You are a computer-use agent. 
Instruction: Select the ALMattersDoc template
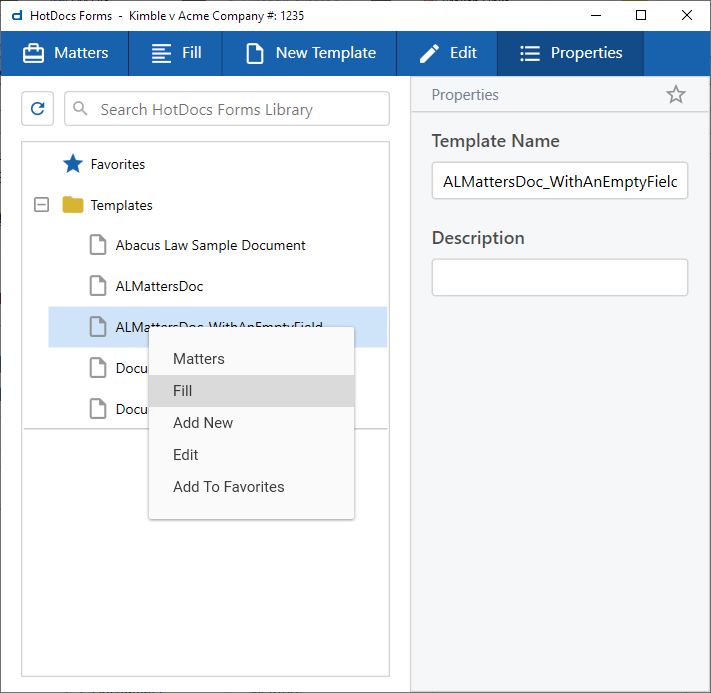click(159, 286)
